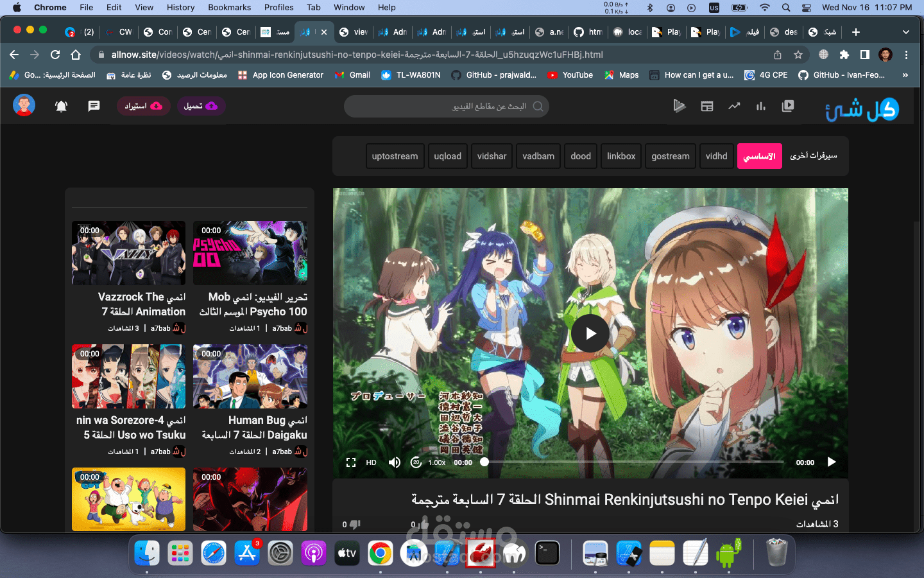Viewport: 924px width, 578px height.
Task: Show more bookmarks with the chevron
Action: tap(905, 75)
